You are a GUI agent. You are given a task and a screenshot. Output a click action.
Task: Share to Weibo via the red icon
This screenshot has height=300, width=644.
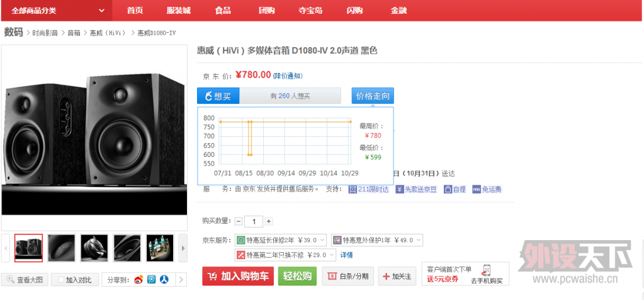point(139,280)
